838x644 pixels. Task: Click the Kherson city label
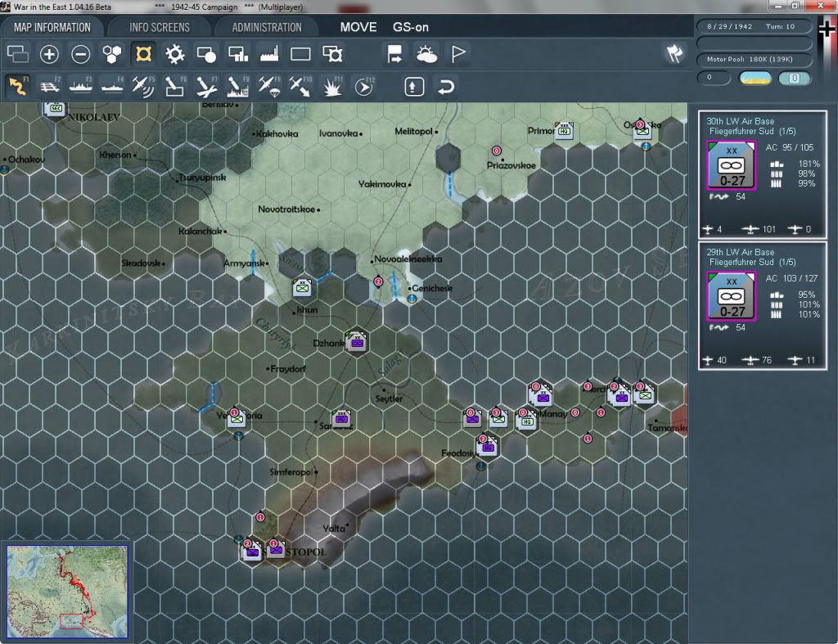pyautogui.click(x=115, y=155)
